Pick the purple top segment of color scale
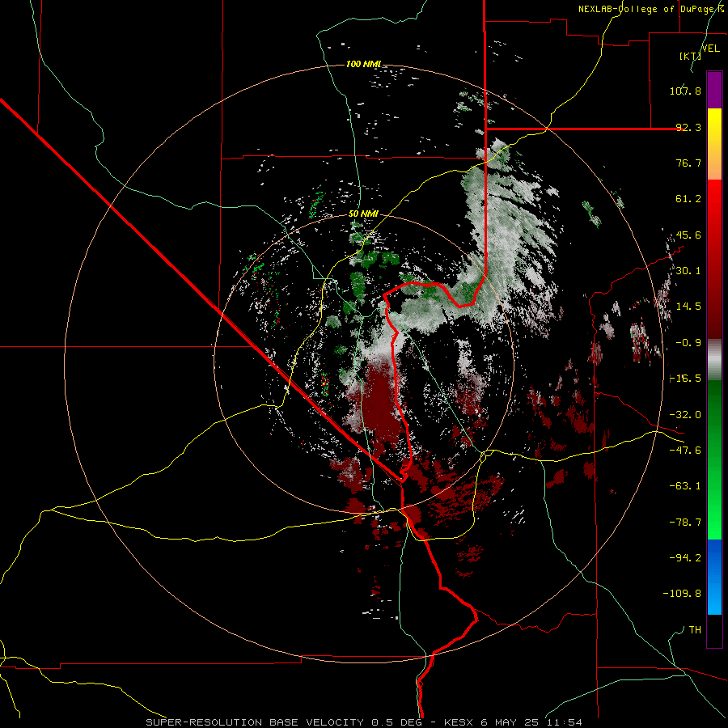Screen dimensions: 728x728 pyautogui.click(x=714, y=90)
